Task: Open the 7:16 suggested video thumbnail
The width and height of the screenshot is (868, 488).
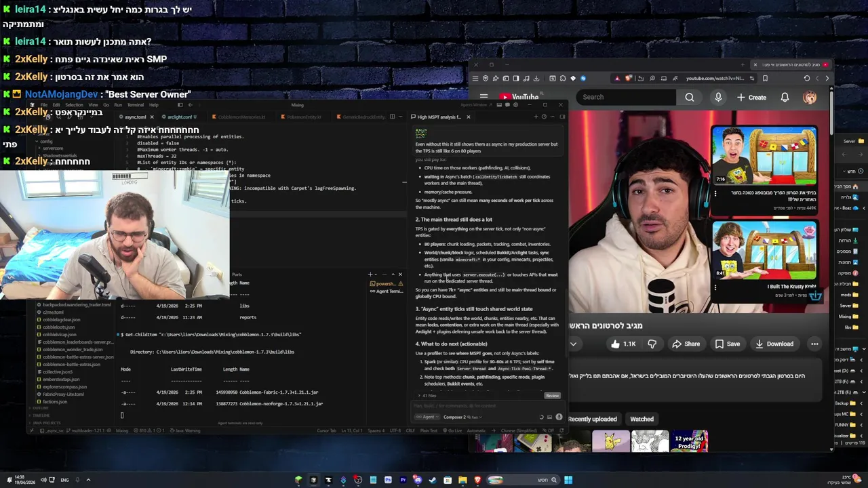Action: [764, 155]
